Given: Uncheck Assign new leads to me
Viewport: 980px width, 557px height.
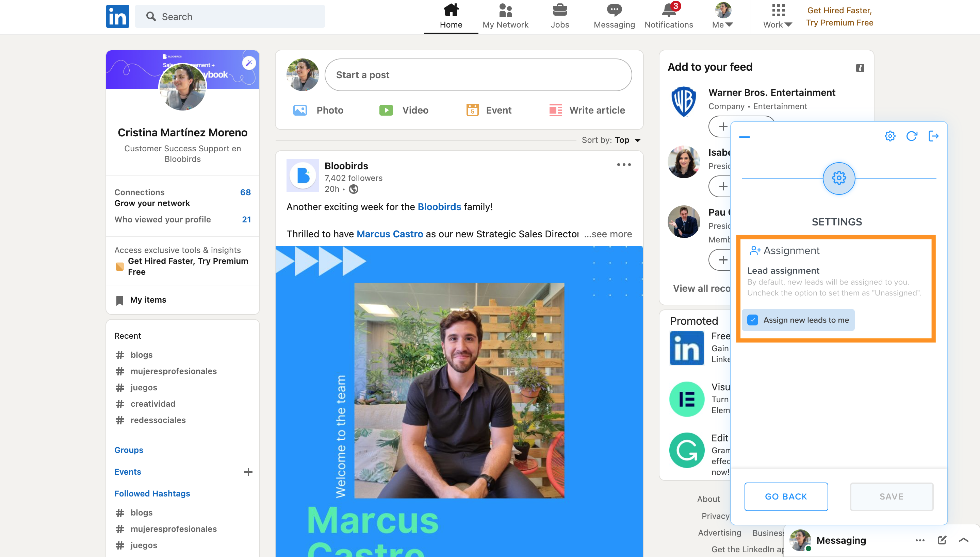Looking at the screenshot, I should [x=753, y=320].
